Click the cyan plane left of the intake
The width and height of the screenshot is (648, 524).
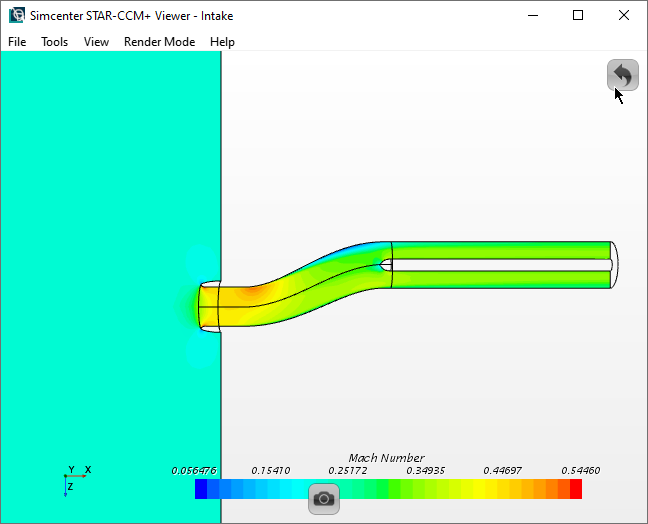[x=100, y=250]
